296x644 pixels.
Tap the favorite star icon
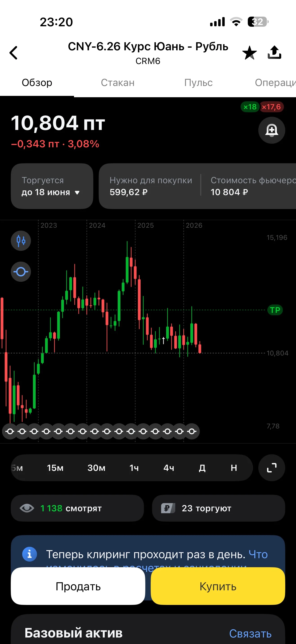[x=249, y=53]
